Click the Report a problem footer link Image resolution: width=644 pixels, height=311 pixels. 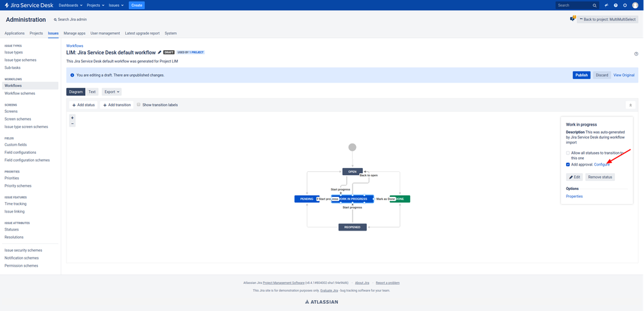[x=387, y=283]
